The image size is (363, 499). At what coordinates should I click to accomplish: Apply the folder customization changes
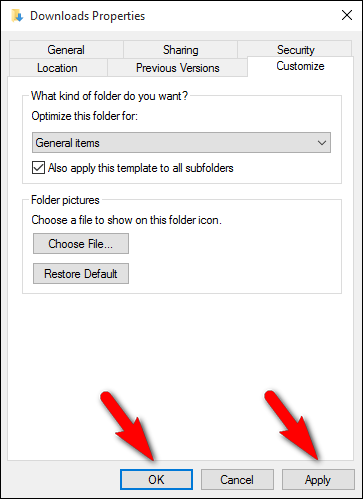(x=318, y=480)
